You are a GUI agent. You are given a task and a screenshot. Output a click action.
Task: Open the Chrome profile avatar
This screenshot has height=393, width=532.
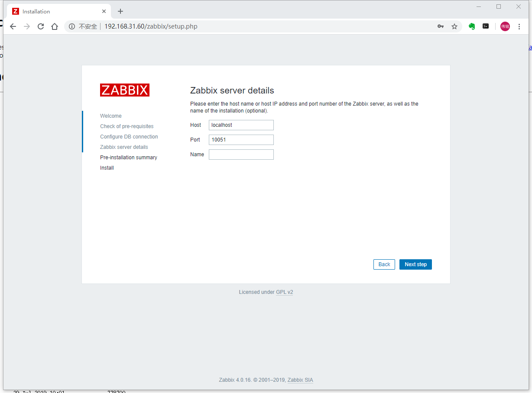pyautogui.click(x=505, y=26)
